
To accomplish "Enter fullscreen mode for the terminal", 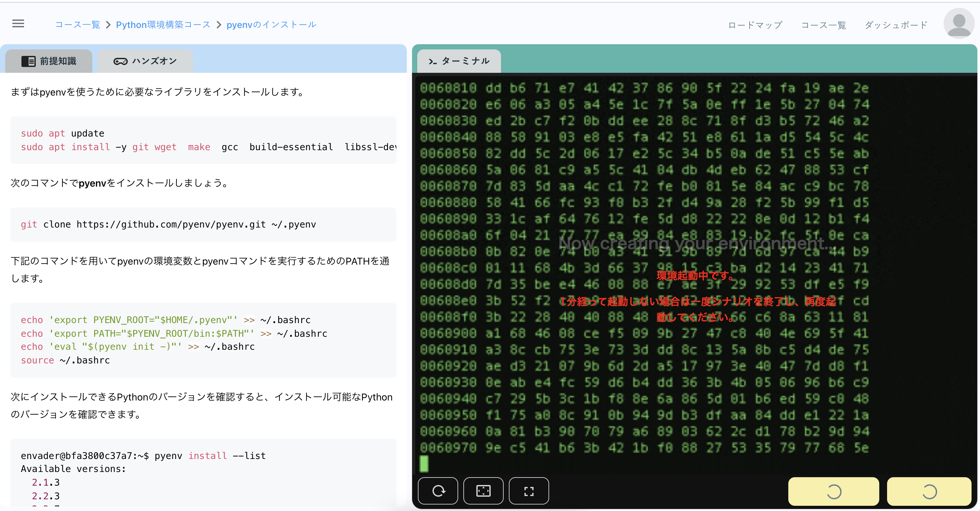I will coord(529,491).
